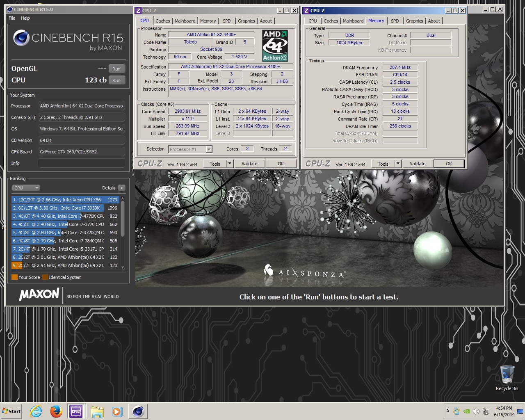The height and width of the screenshot is (420, 525).
Task: Select the highlighted 2.91 GHz Athlon ranking entry
Action: tap(65, 265)
